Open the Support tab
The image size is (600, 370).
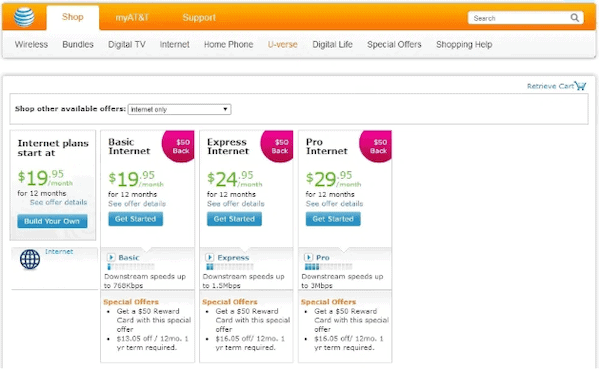click(199, 18)
